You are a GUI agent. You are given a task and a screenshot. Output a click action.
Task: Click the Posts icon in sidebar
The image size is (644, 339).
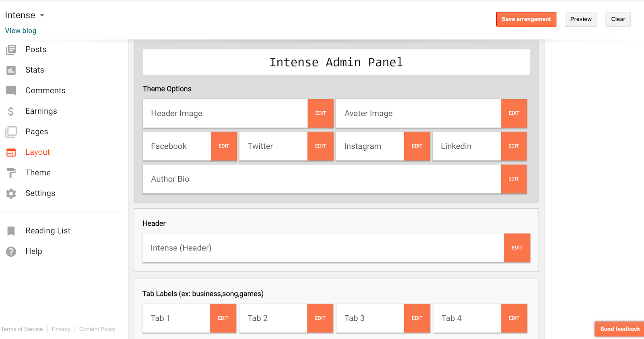(11, 50)
